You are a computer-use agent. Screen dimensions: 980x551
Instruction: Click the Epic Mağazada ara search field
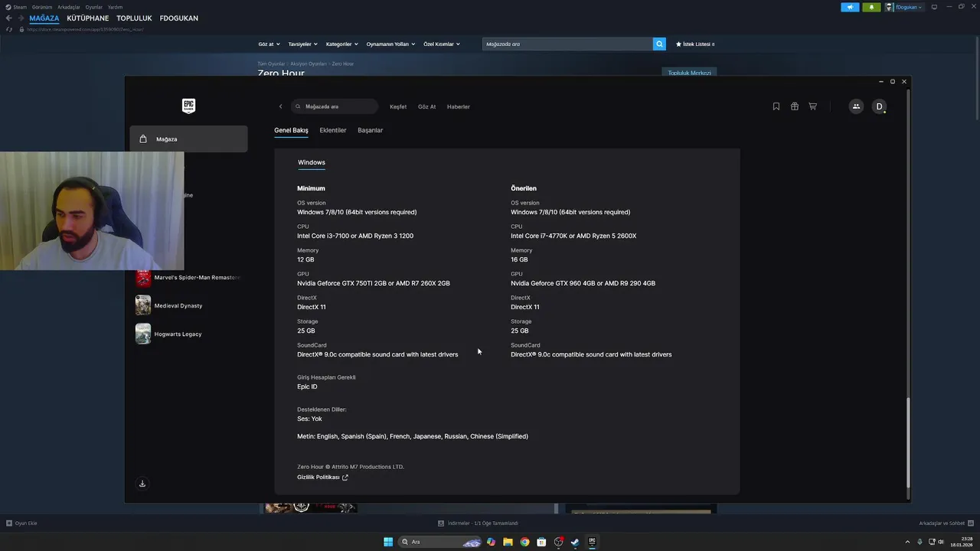click(x=335, y=106)
